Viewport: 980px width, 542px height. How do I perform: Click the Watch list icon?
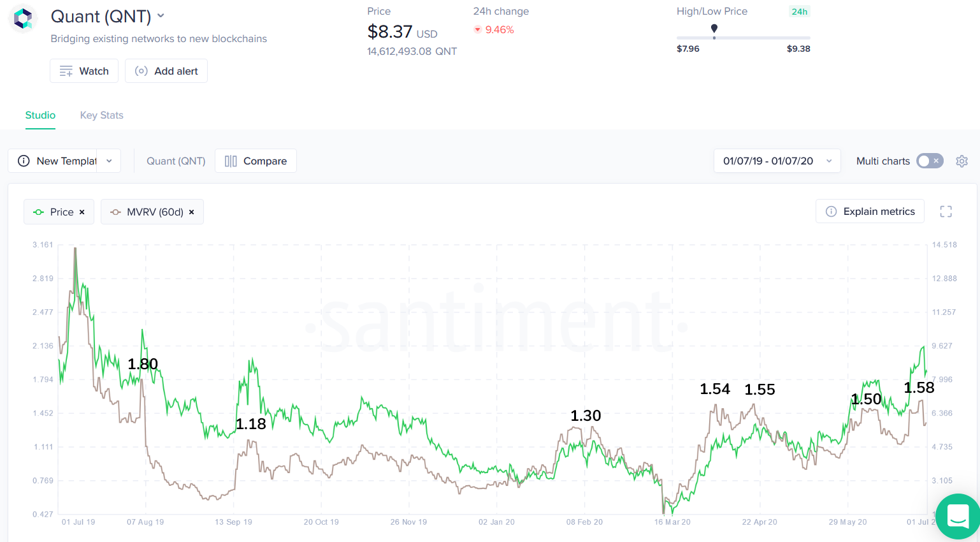pyautogui.click(x=66, y=71)
